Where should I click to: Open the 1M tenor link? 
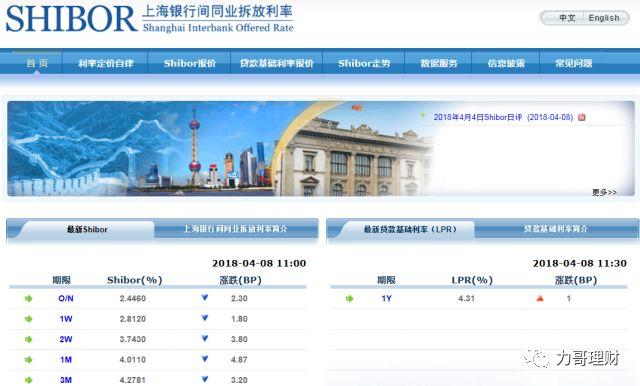pyautogui.click(x=66, y=360)
